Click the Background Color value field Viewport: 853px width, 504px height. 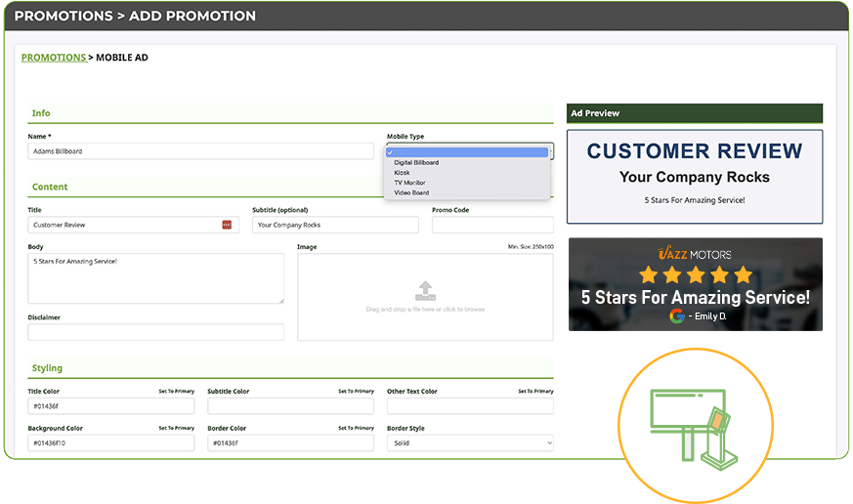pyautogui.click(x=110, y=442)
